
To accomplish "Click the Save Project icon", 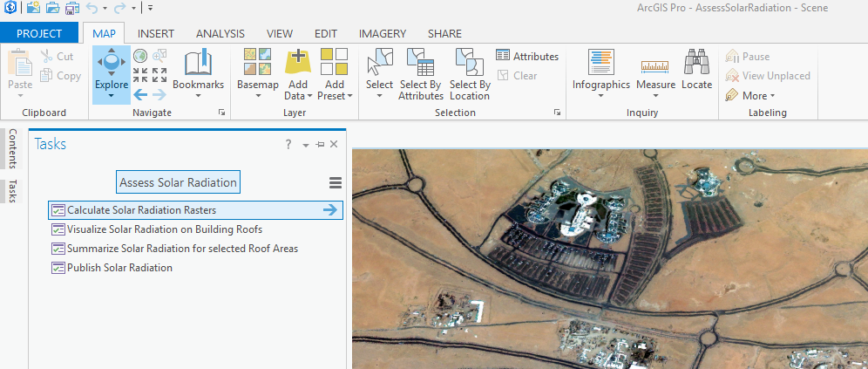I will (72, 8).
